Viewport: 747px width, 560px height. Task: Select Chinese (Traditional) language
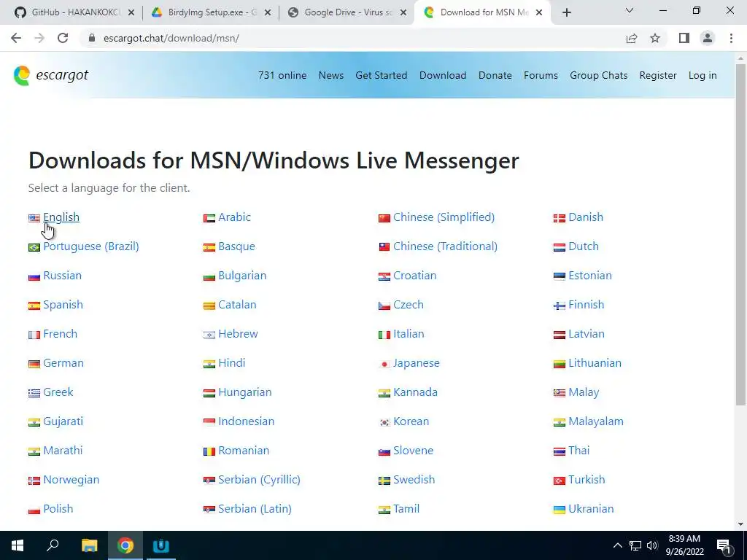click(446, 246)
